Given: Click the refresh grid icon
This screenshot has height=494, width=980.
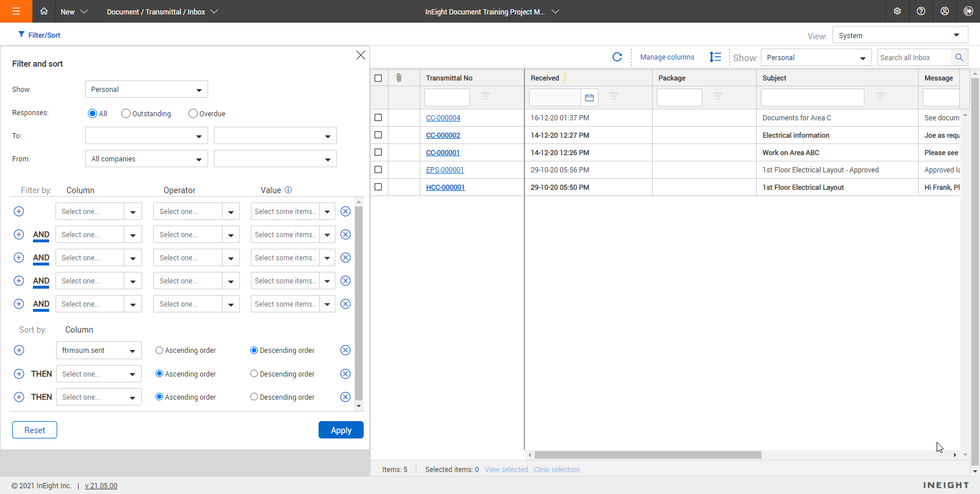Looking at the screenshot, I should (x=617, y=57).
